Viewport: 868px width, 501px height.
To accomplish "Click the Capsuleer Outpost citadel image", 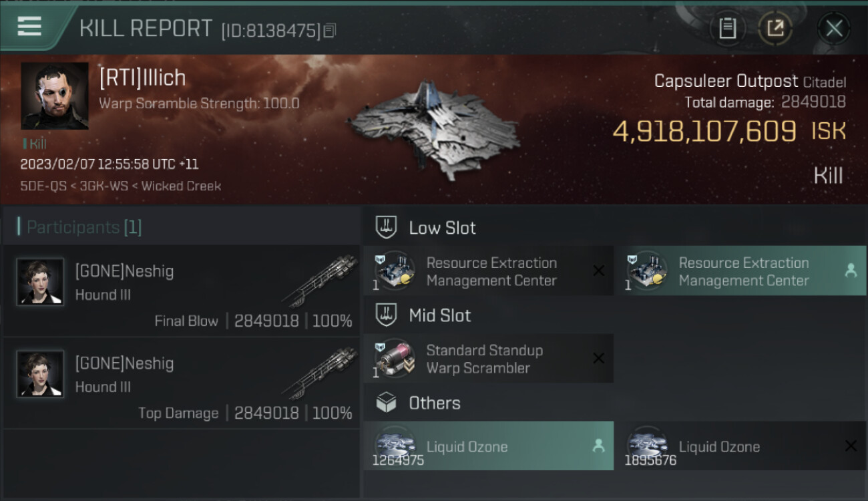I will 434,130.
